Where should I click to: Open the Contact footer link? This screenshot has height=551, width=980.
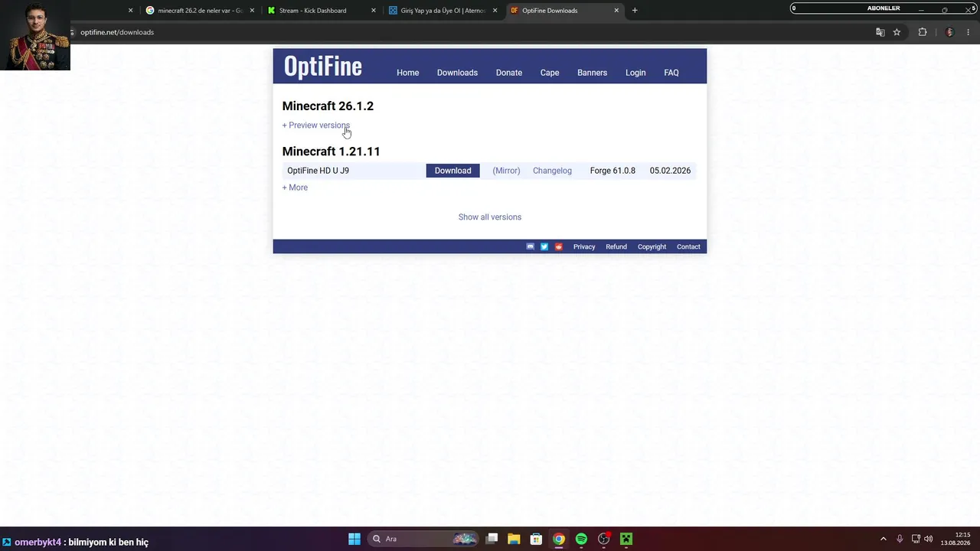coord(688,246)
